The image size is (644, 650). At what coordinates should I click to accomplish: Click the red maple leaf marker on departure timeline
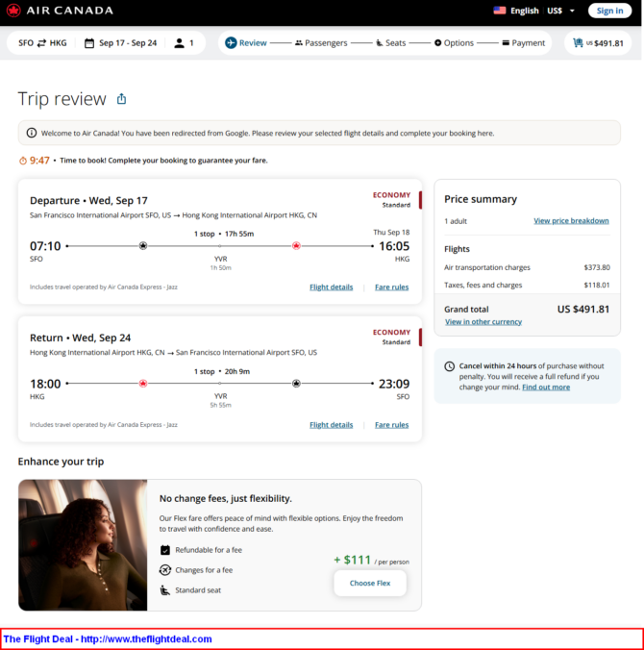296,246
